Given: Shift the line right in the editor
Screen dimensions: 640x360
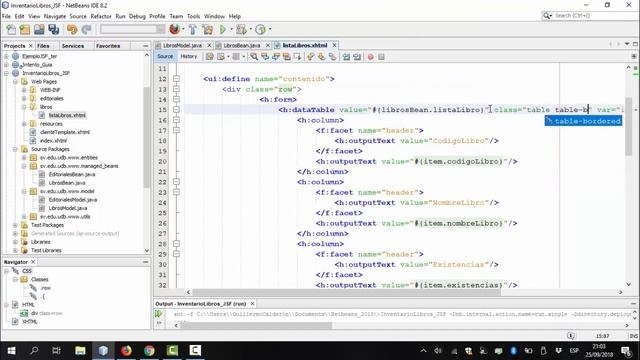Looking at the screenshot, I should pos(357,57).
